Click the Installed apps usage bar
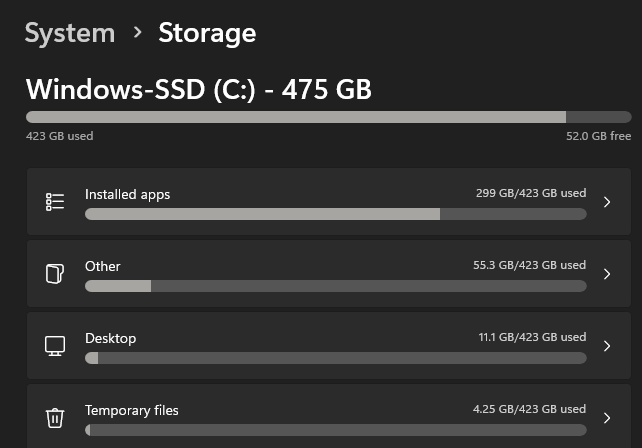 pos(335,214)
